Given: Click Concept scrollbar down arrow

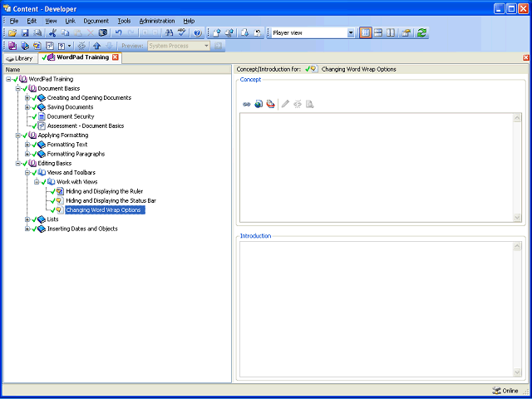Looking at the screenshot, I should 517,217.
